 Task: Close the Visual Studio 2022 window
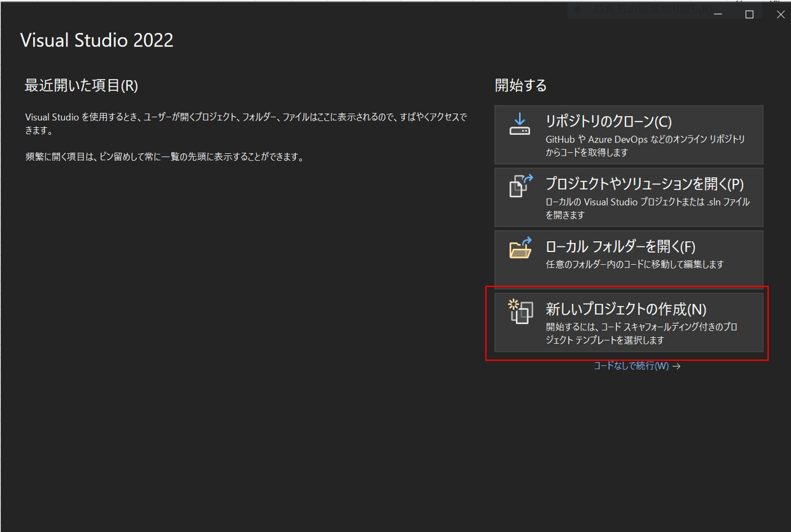[780, 15]
